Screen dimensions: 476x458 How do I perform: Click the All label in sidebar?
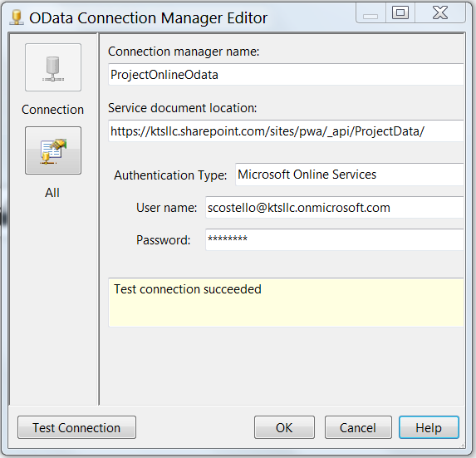[x=52, y=193]
